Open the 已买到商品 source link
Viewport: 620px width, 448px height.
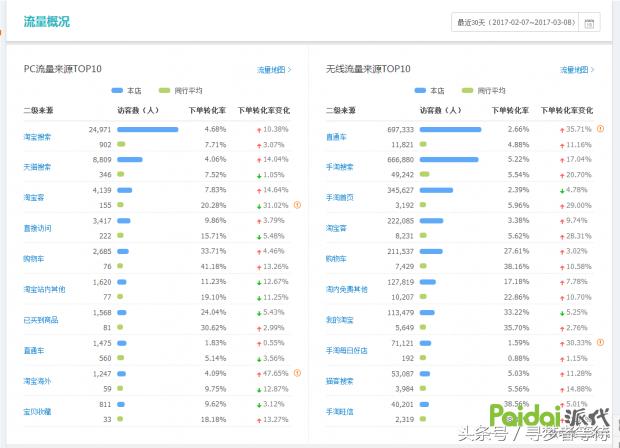(41, 320)
